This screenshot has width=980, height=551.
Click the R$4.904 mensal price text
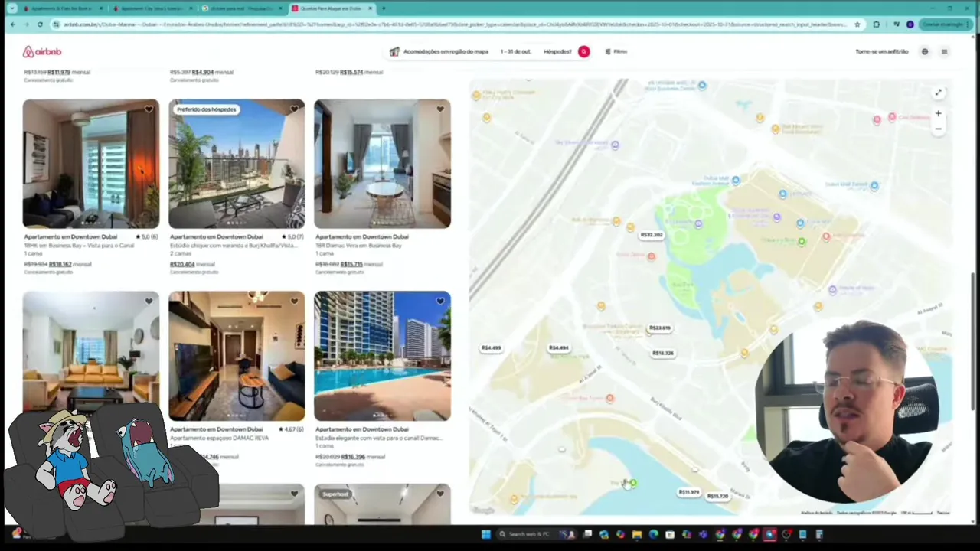click(213, 72)
